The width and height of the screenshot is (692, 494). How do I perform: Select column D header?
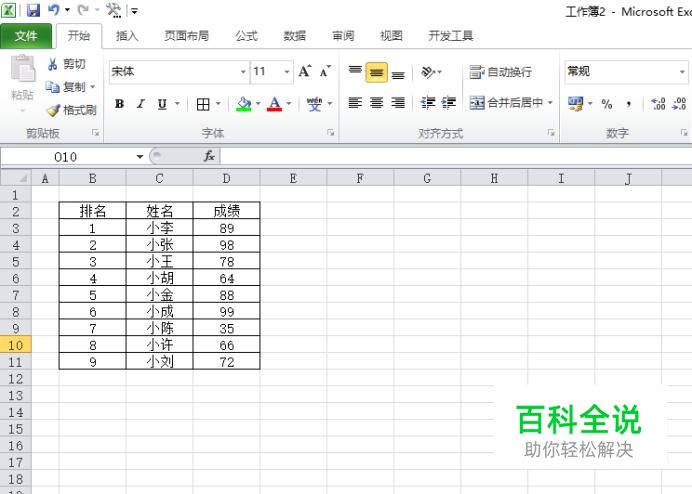[226, 178]
